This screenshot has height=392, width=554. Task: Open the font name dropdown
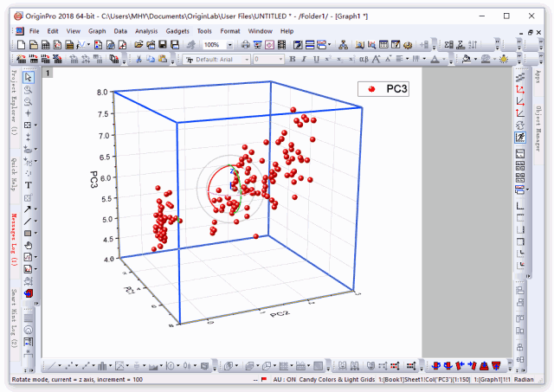[x=247, y=60]
